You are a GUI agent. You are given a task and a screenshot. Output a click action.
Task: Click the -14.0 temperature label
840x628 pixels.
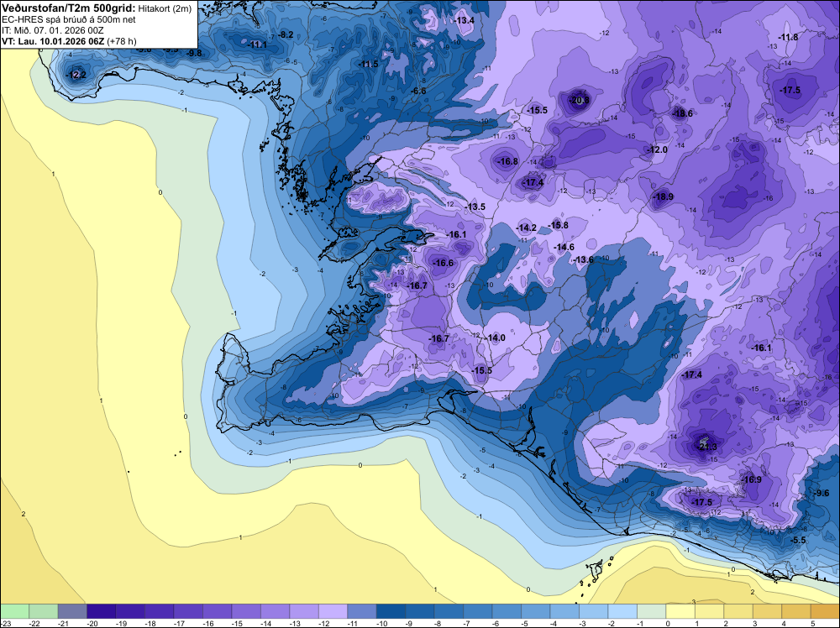[495, 338]
